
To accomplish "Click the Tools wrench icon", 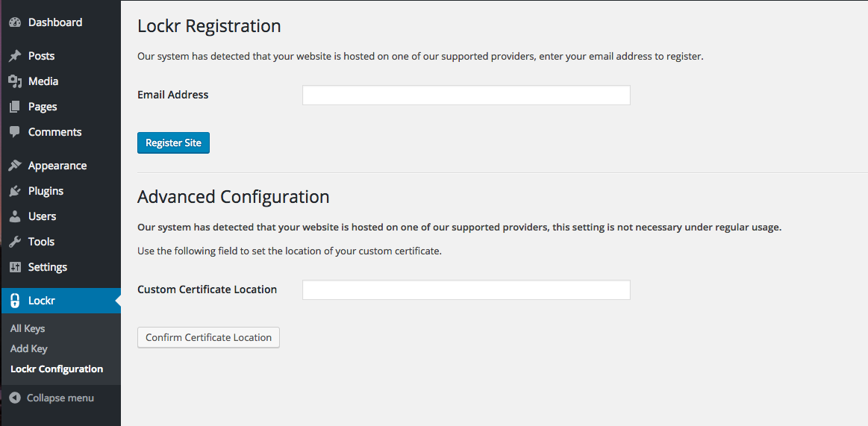I will click(15, 242).
